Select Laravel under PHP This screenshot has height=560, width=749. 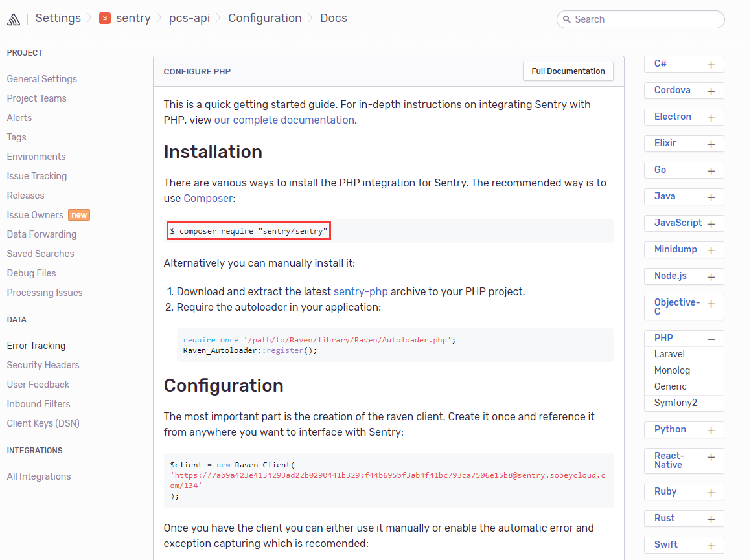coord(669,354)
